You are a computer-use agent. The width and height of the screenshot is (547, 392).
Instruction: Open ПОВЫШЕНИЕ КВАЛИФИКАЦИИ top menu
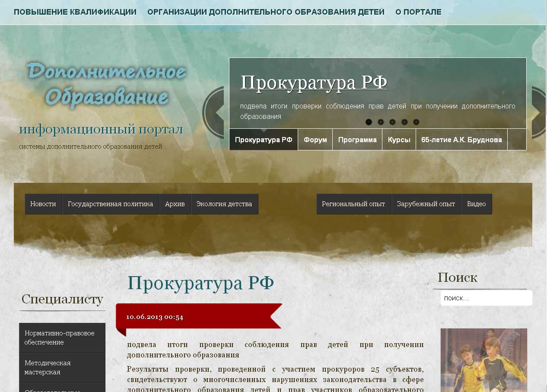[75, 12]
